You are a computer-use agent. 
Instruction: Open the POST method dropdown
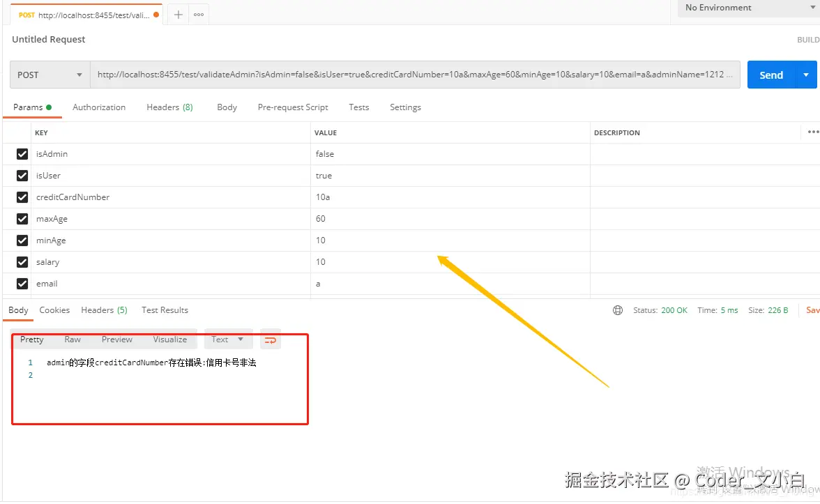click(x=50, y=75)
